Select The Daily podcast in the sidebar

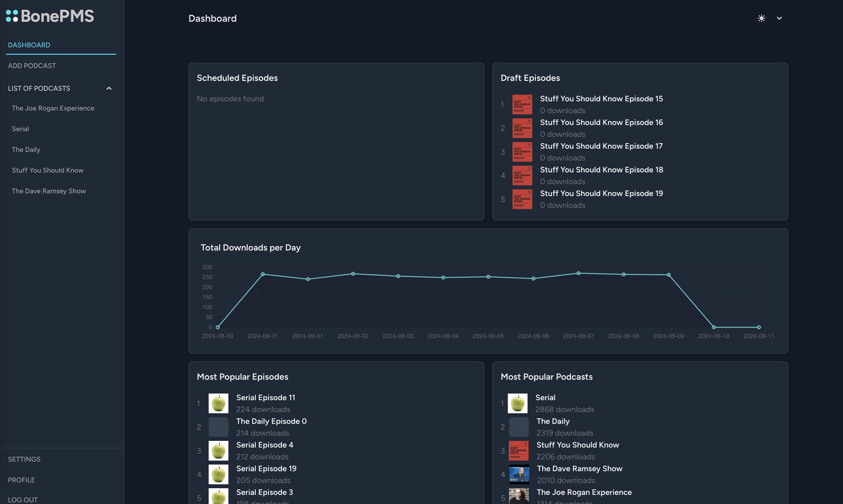point(25,149)
